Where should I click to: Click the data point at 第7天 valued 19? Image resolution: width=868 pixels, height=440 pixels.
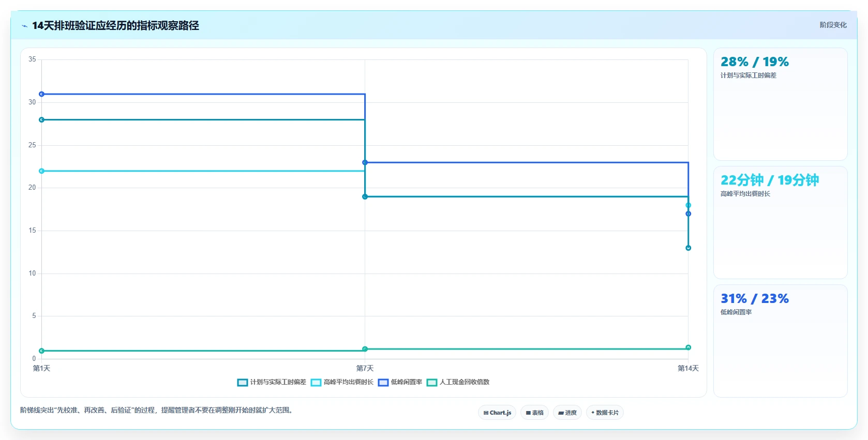point(365,196)
